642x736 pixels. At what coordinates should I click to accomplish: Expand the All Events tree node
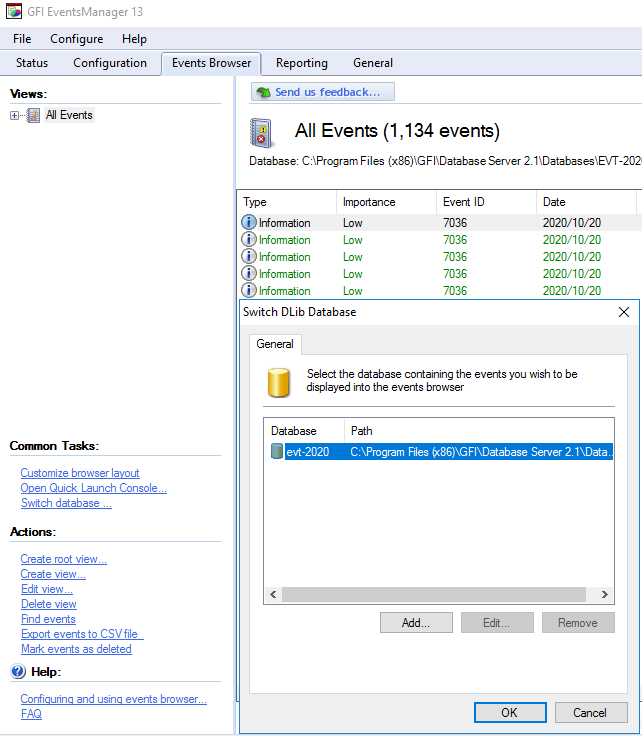(x=15, y=115)
